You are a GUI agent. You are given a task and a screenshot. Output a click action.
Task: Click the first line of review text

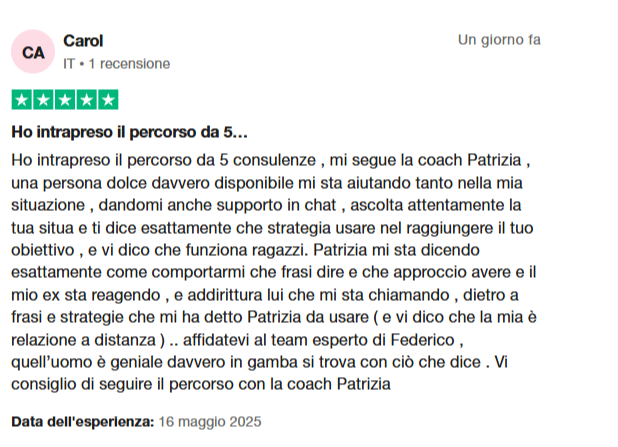(x=270, y=160)
